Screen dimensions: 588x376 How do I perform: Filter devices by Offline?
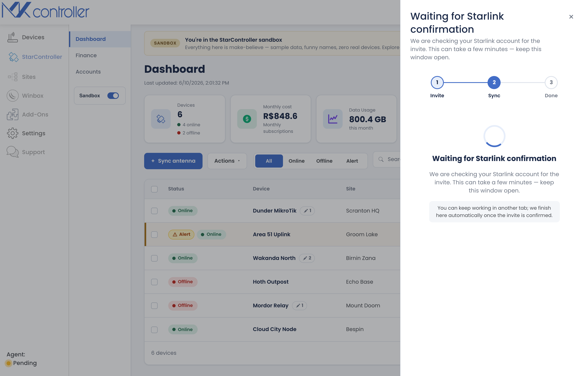click(324, 161)
